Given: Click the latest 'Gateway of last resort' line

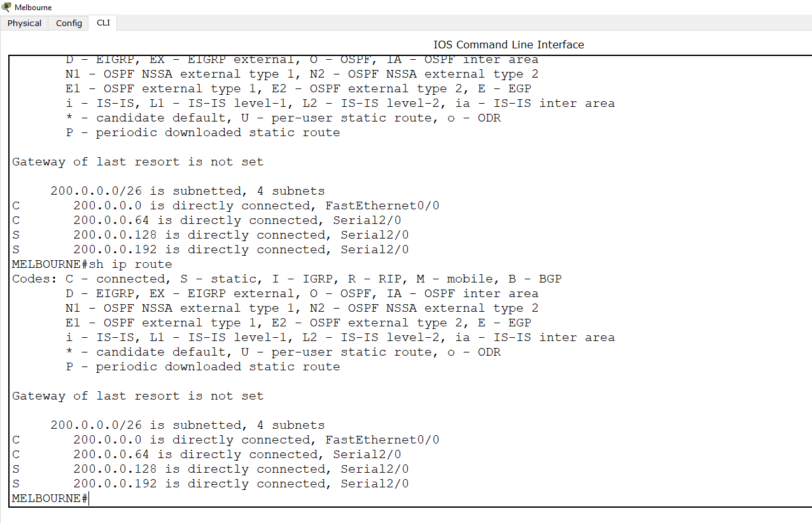Looking at the screenshot, I should coord(137,396).
